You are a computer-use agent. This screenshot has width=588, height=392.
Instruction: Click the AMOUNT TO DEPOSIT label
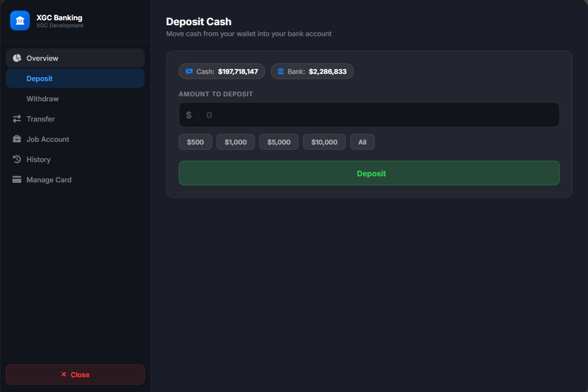216,94
